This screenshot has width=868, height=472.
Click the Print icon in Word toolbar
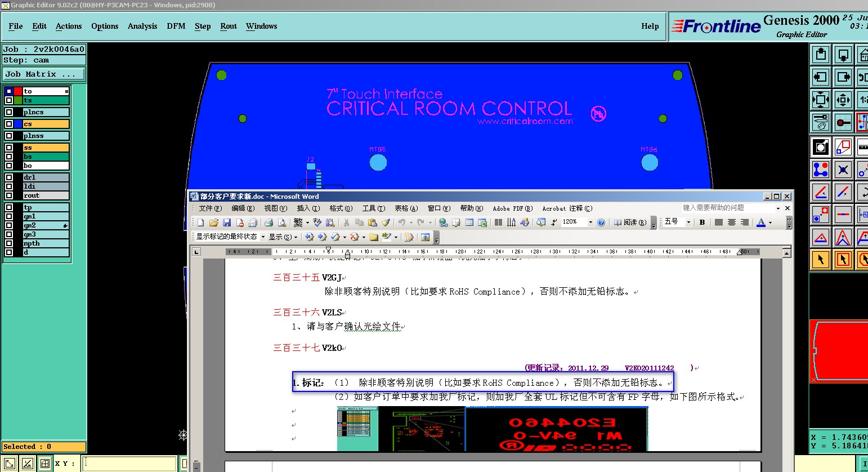point(269,222)
